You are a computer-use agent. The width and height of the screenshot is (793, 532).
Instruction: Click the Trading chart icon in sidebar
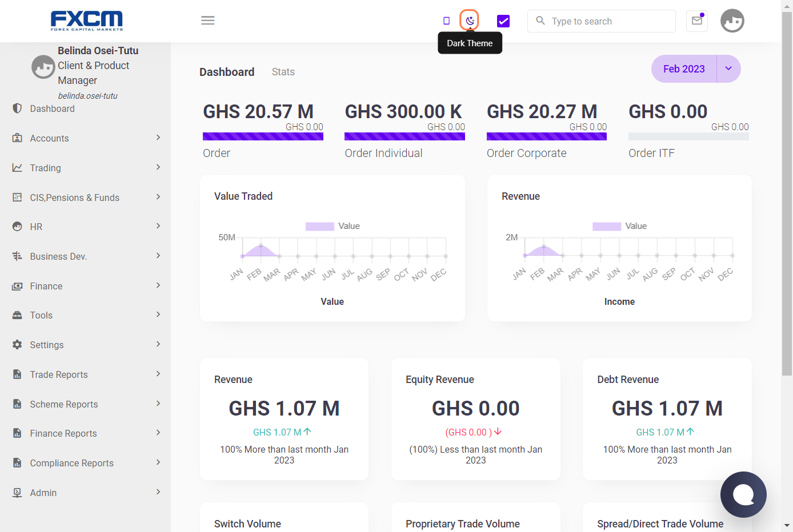tap(17, 168)
